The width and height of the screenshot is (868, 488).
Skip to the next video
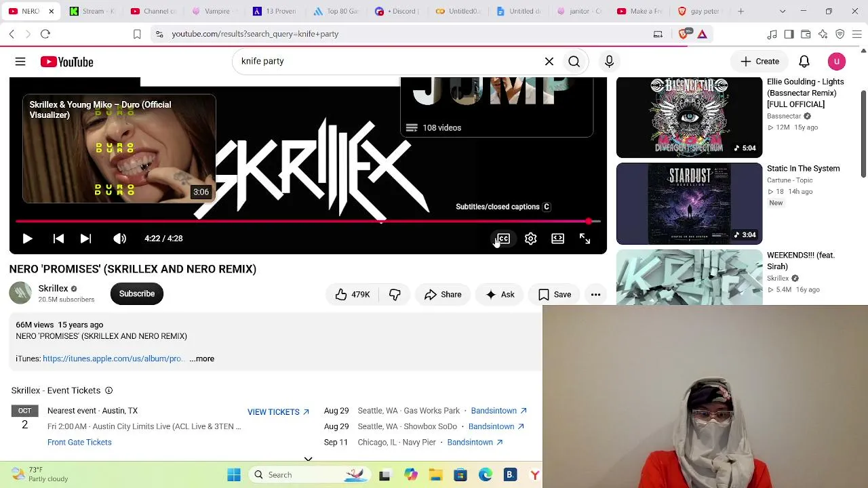(85, 239)
